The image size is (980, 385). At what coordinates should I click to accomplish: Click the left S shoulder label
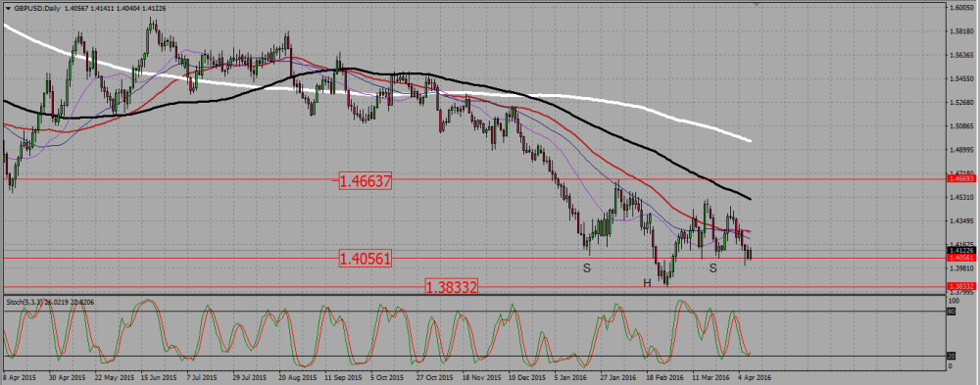pos(587,268)
